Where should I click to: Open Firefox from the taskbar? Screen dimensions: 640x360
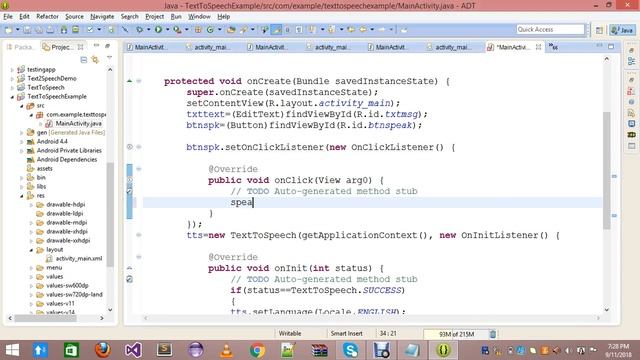tap(103, 350)
